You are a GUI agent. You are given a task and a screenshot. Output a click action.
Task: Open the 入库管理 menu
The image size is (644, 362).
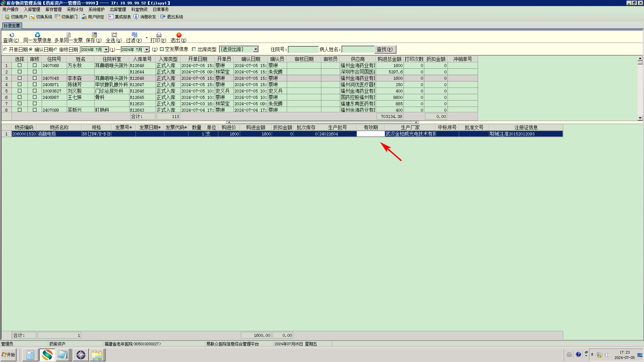click(32, 9)
